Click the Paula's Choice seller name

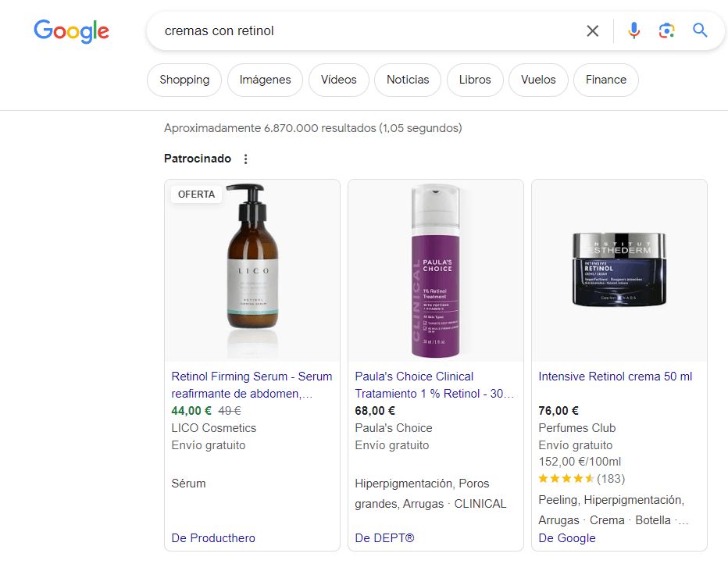[x=393, y=428]
